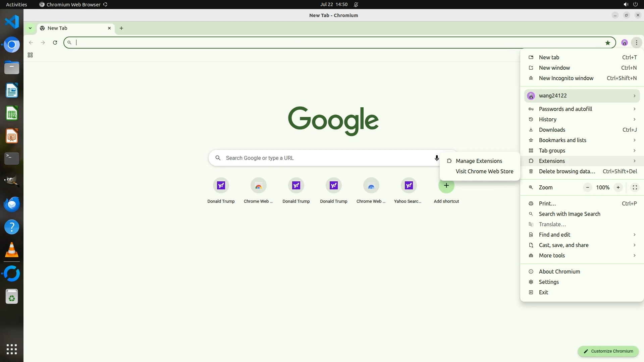
Task: Click the bookmark star icon in address bar
Action: coord(607,43)
